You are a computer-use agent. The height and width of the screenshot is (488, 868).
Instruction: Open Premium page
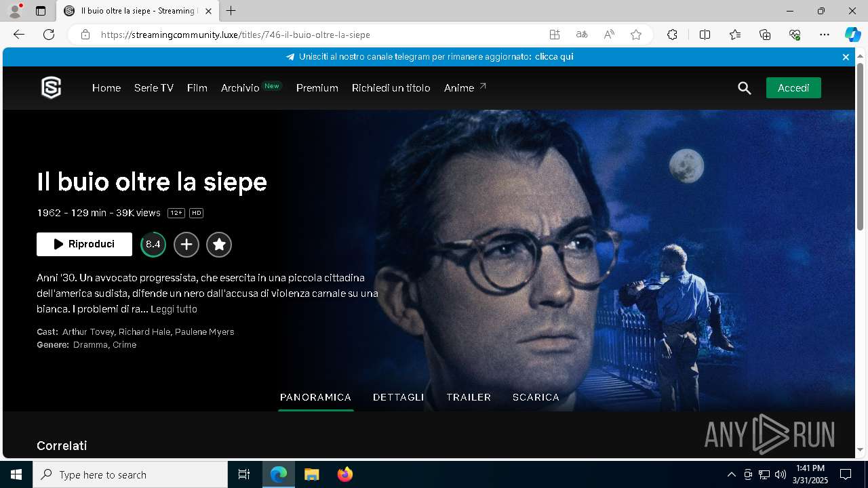[x=317, y=88]
